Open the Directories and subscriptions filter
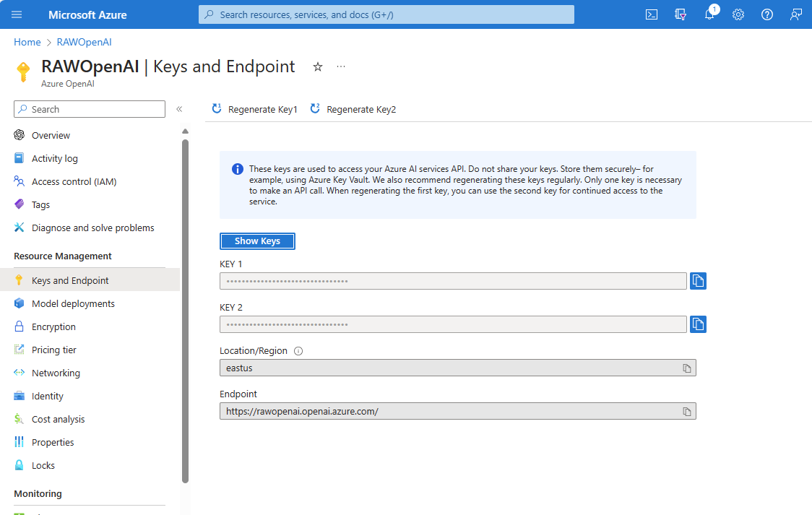The width and height of the screenshot is (812, 515). [x=681, y=14]
